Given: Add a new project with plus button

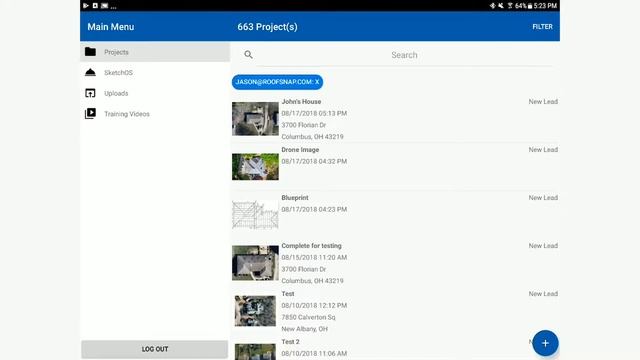Looking at the screenshot, I should pos(545,343).
